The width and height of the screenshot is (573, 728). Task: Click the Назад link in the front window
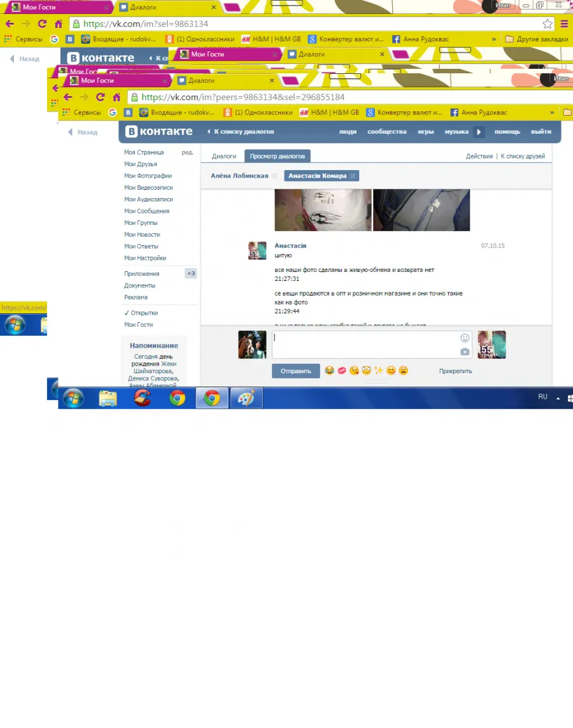83,132
